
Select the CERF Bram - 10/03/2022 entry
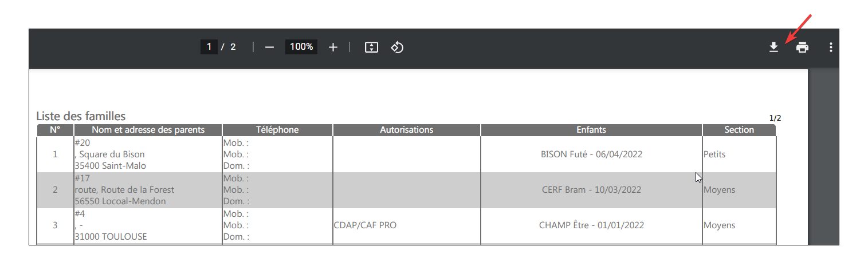(591, 190)
